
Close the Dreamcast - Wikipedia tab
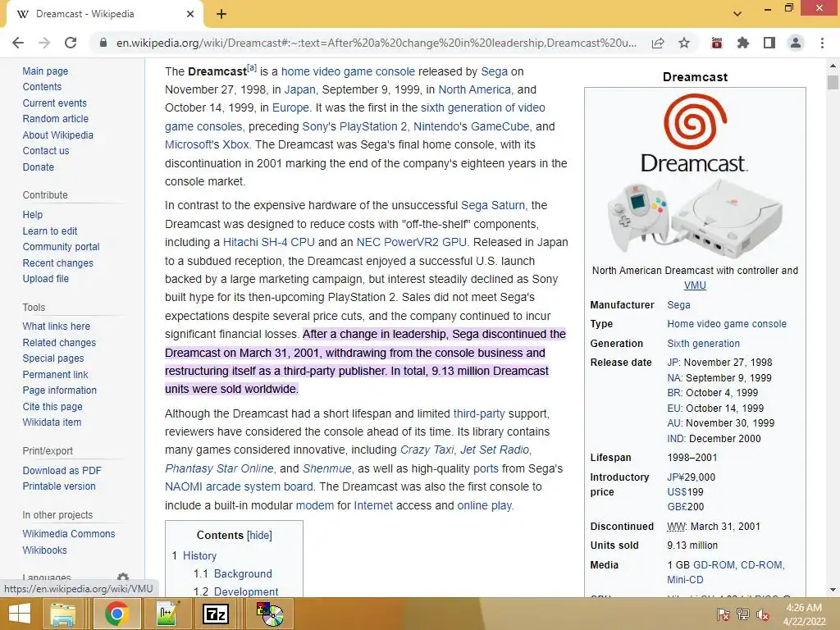click(190, 14)
